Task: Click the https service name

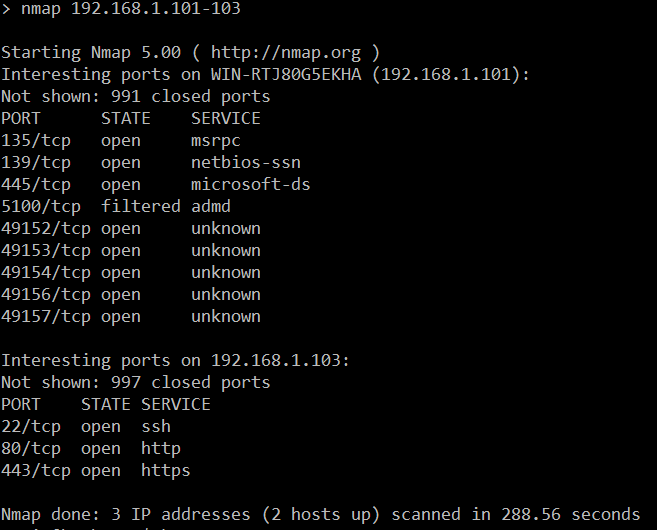Action: [x=166, y=470]
